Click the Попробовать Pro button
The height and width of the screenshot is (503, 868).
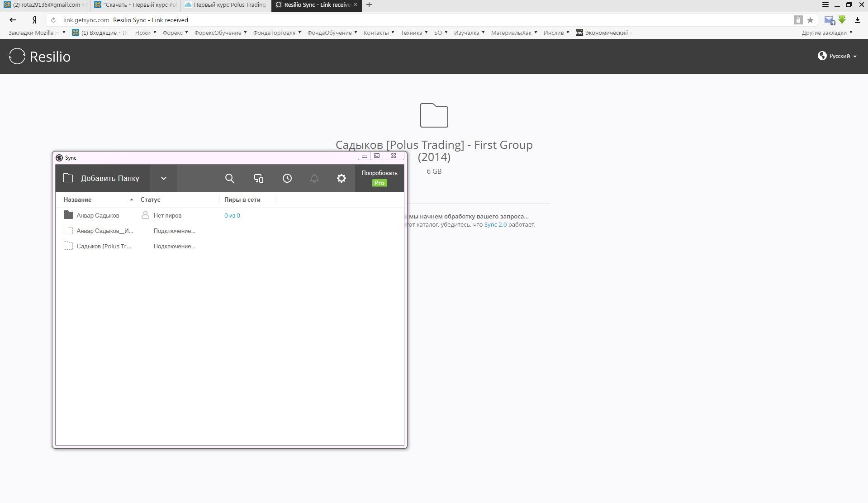379,178
